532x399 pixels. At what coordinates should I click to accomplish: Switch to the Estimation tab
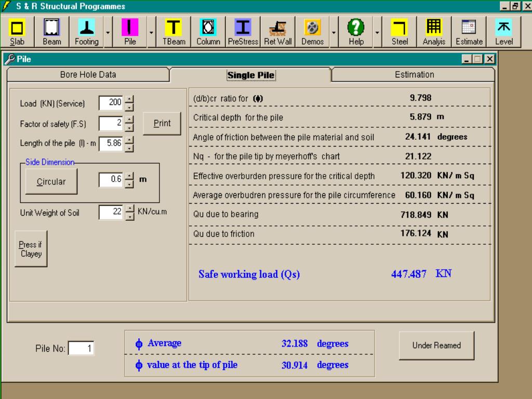click(x=414, y=75)
